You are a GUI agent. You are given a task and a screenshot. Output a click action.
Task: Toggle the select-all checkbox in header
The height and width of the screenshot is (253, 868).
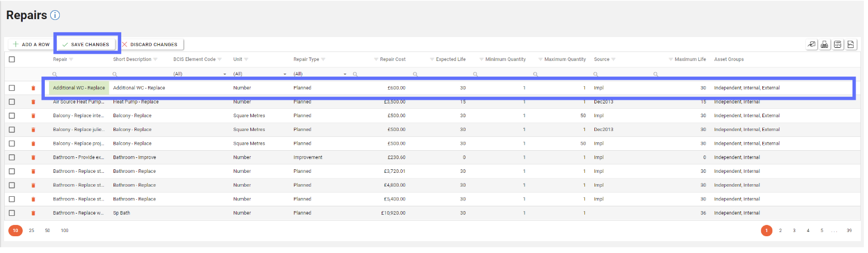[12, 59]
